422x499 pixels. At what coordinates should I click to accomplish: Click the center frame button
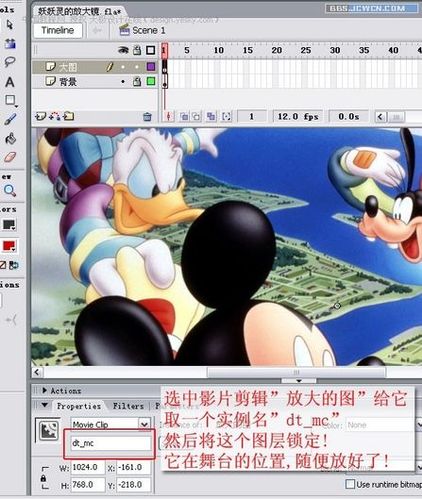[x=169, y=116]
